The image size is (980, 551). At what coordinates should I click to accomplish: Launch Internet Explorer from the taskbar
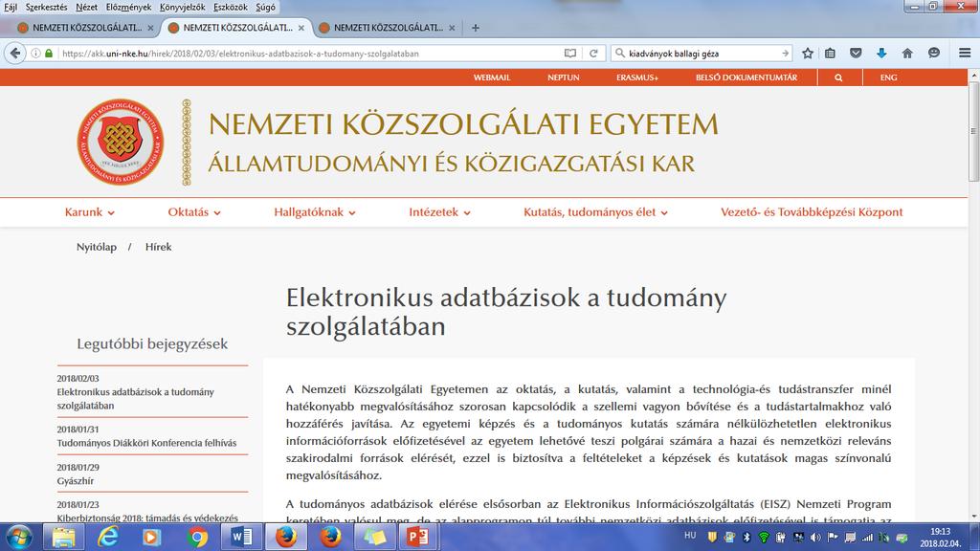(x=108, y=538)
